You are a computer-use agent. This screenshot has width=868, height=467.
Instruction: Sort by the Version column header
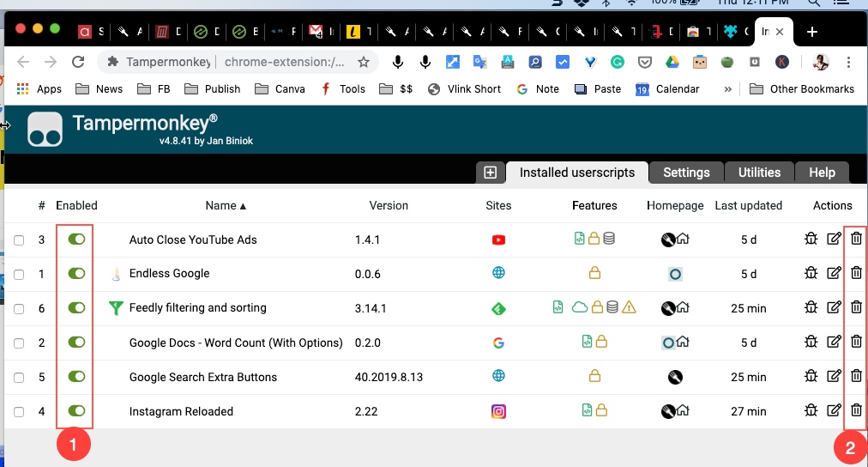point(389,205)
